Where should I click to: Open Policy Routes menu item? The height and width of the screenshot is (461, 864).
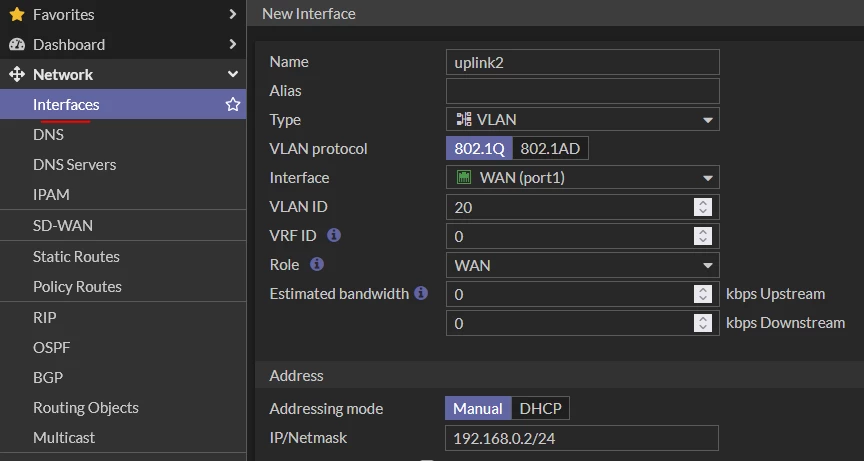pos(123,286)
